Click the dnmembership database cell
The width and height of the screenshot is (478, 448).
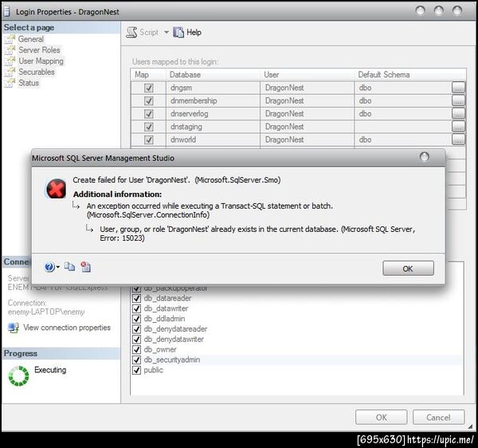(x=213, y=100)
